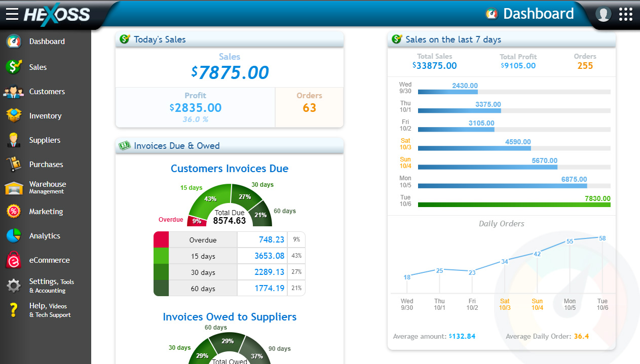Screen dimensions: 640x364
Task: Click the Customers people icon
Action: point(14,92)
